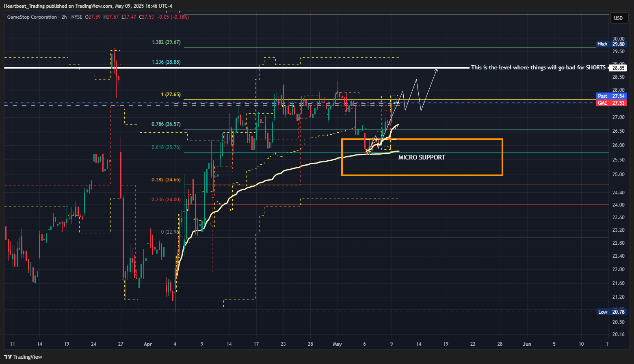The image size is (634, 364).
Task: Click 29.50 on the price axis
Action: 618,52
